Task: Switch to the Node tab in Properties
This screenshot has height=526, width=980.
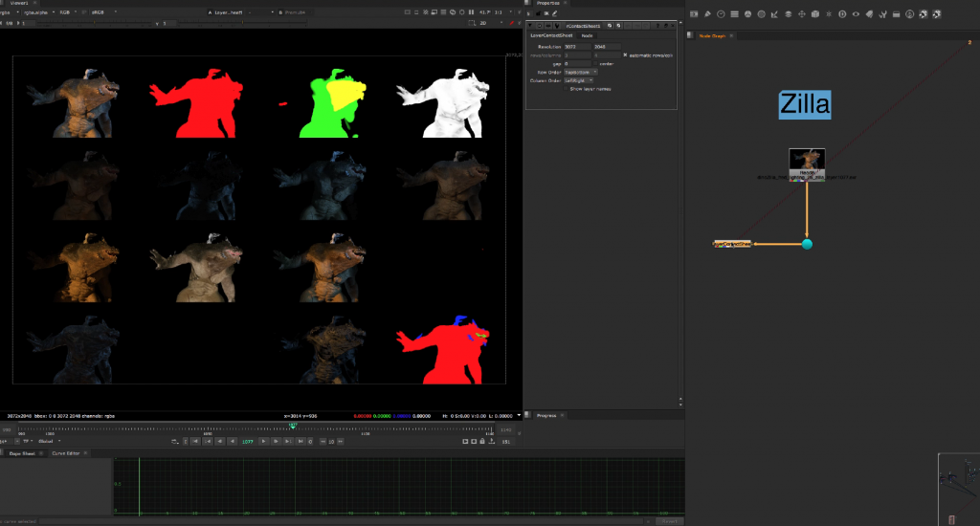Action: click(x=588, y=35)
